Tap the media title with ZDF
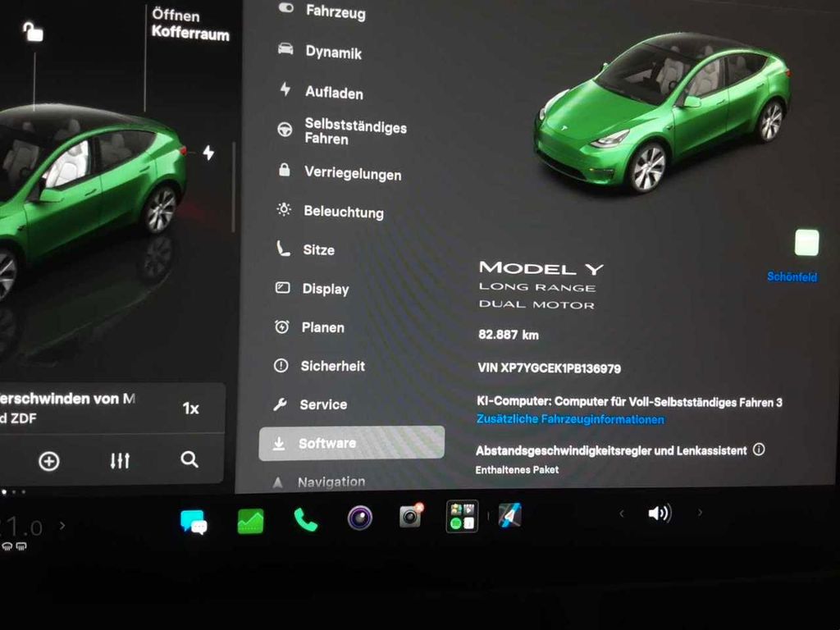This screenshot has height=630, width=840. pyautogui.click(x=67, y=409)
